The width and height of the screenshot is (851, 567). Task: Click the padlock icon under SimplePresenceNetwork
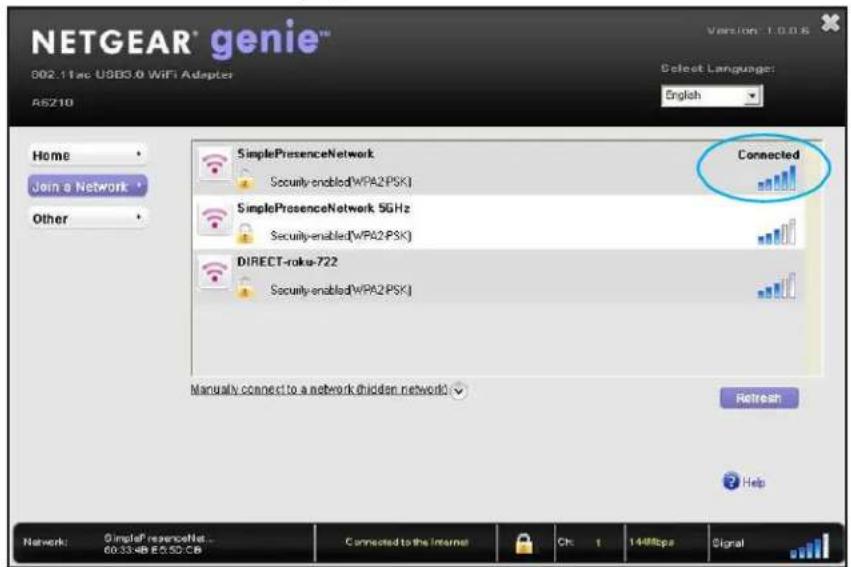245,180
